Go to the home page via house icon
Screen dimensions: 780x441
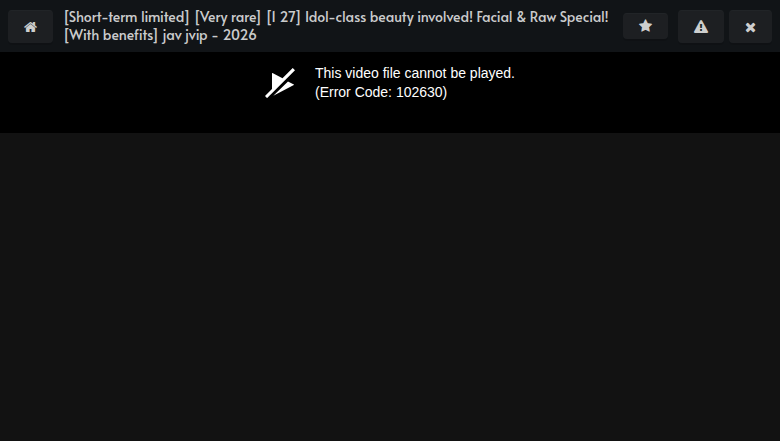point(30,26)
